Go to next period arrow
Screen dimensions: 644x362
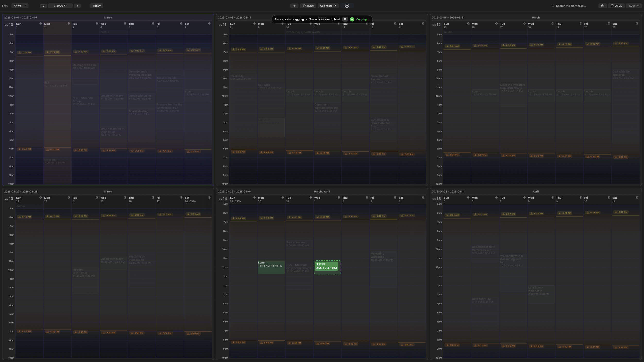click(77, 6)
